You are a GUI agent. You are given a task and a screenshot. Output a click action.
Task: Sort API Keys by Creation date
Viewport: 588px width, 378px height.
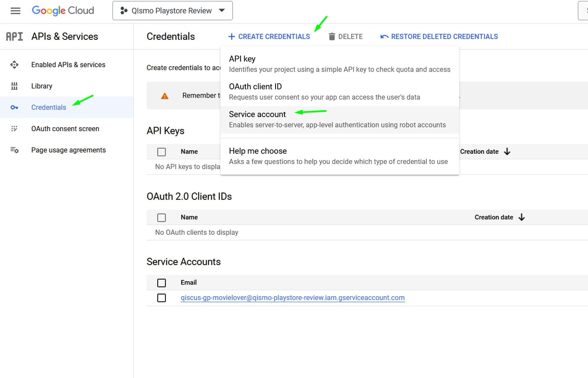click(479, 152)
